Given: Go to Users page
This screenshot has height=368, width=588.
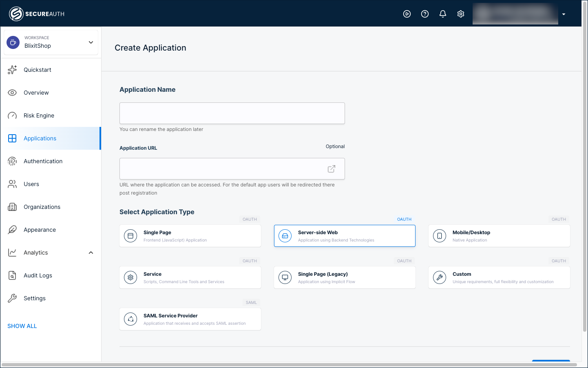Looking at the screenshot, I should [51, 184].
